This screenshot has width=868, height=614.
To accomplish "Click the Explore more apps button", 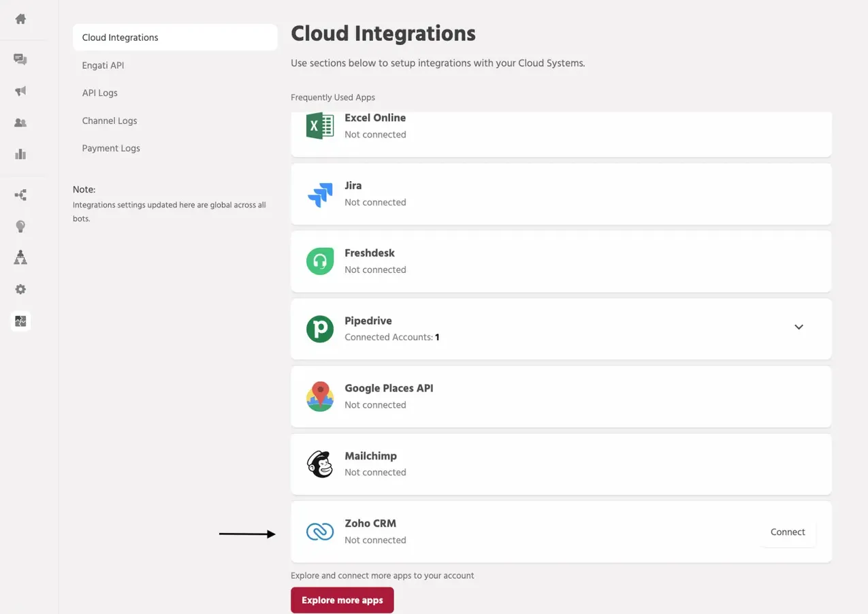I will 342,600.
